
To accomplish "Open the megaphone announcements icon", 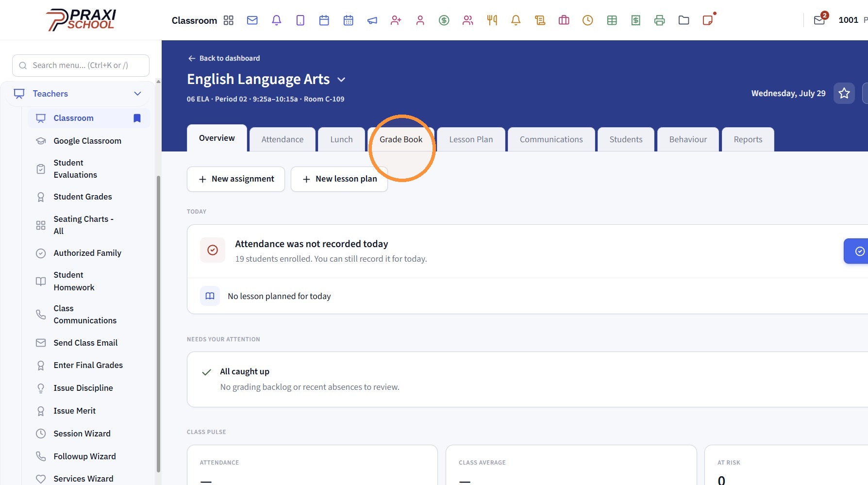I will pos(372,20).
